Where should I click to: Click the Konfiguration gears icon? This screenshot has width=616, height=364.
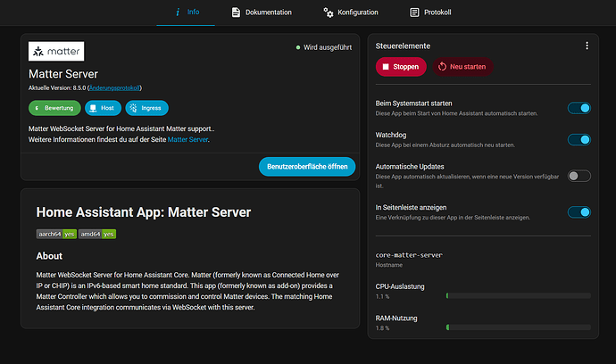pyautogui.click(x=328, y=12)
